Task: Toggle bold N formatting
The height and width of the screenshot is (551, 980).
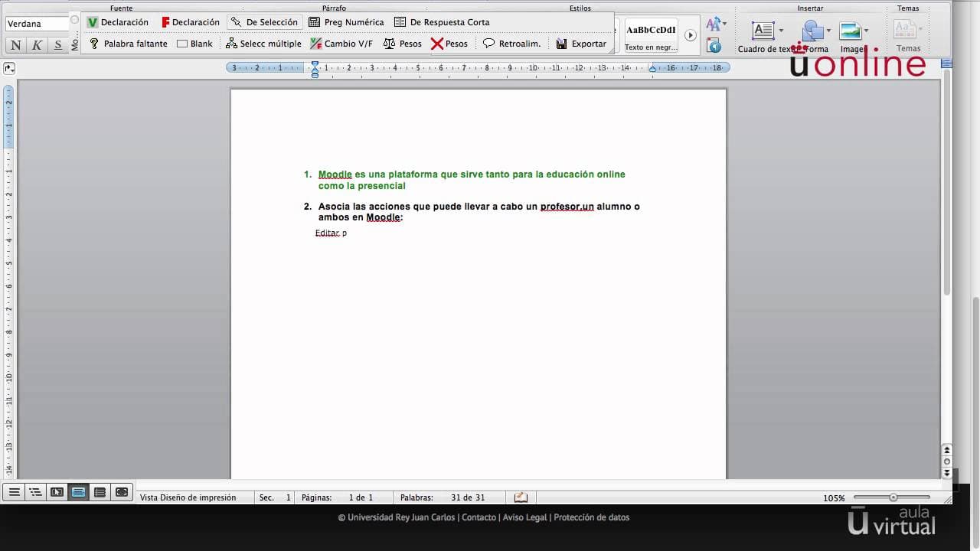Action: point(16,45)
